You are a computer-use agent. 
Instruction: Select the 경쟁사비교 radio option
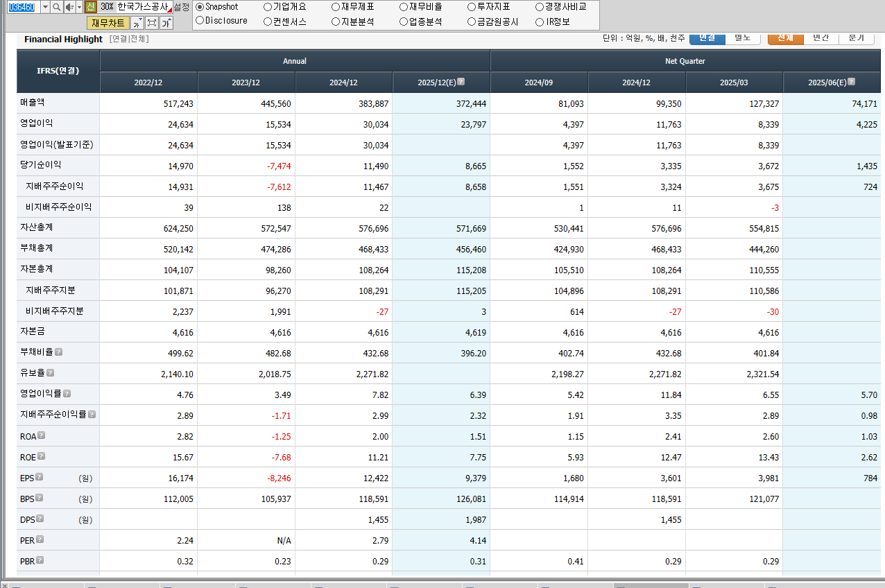click(540, 7)
